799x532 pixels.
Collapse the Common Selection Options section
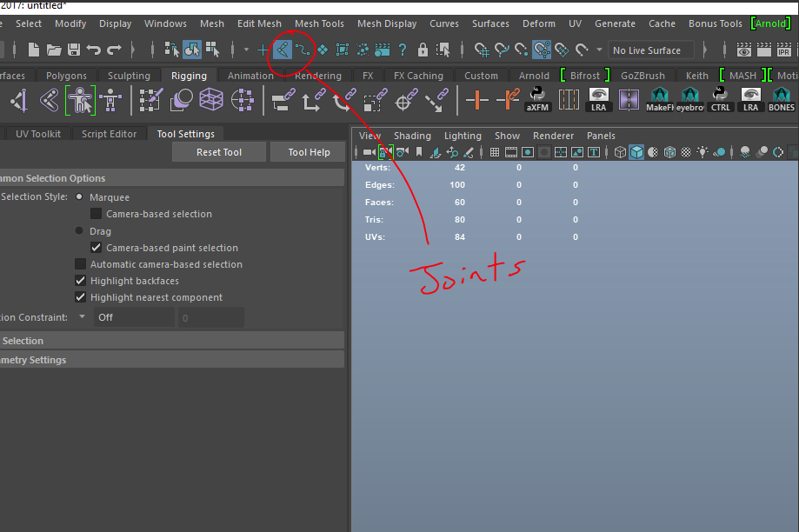coord(172,178)
